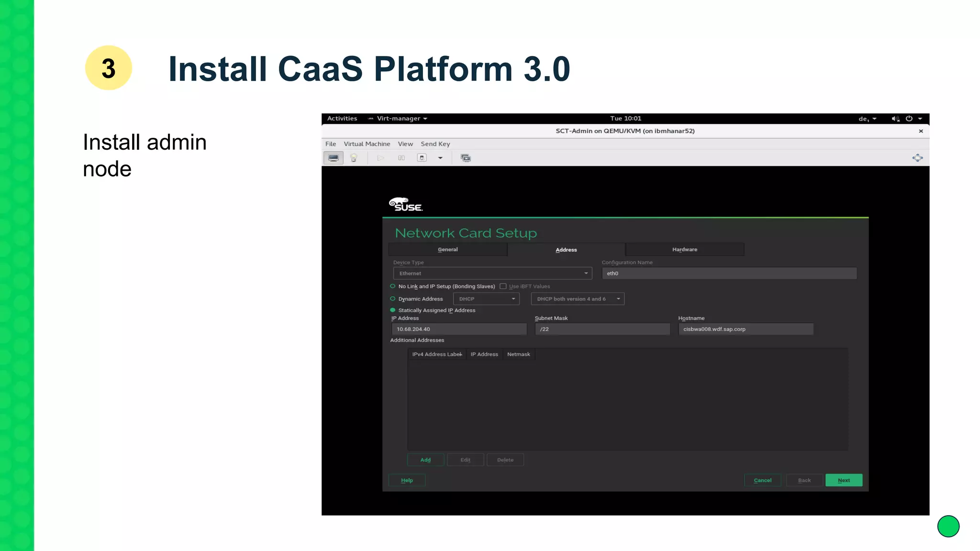This screenshot has width=980, height=551.
Task: Open shutdown options dropdown arrow
Action: pos(440,158)
